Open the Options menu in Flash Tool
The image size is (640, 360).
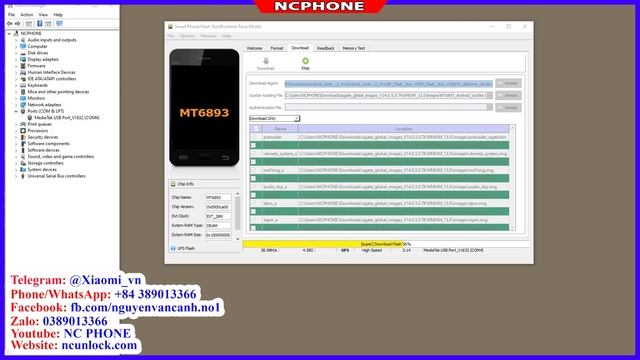tap(187, 36)
